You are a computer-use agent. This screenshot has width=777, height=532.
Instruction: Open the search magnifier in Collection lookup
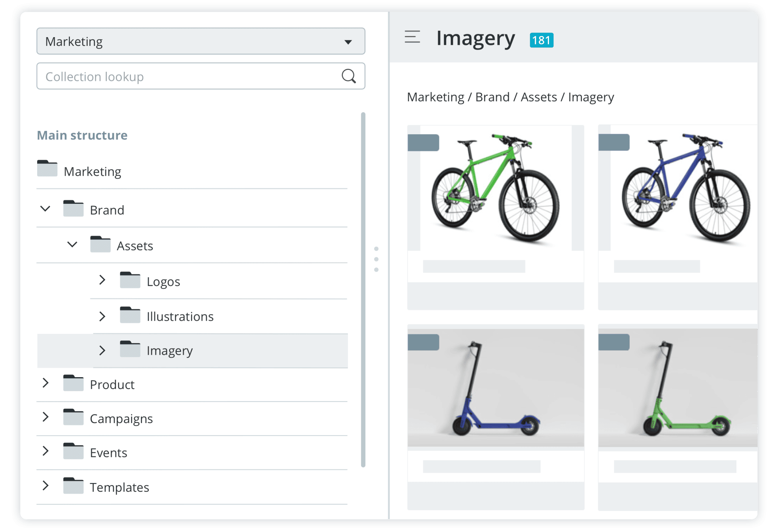pos(349,76)
